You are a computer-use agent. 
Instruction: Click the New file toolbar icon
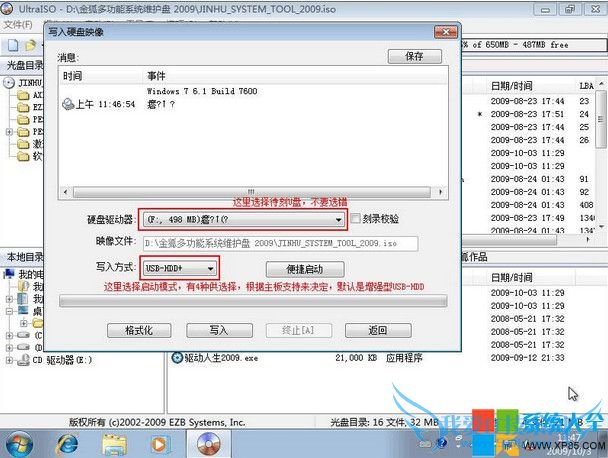click(x=13, y=45)
